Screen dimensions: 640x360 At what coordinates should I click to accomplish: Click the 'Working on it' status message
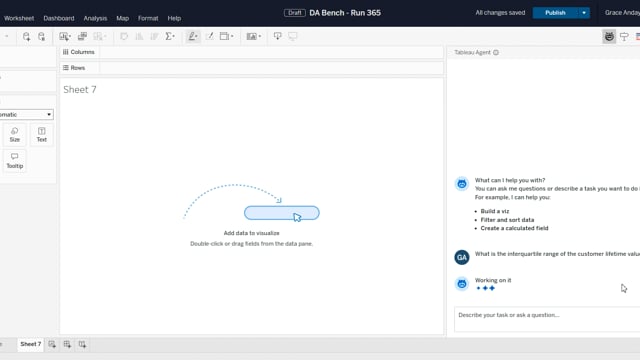coord(493,280)
